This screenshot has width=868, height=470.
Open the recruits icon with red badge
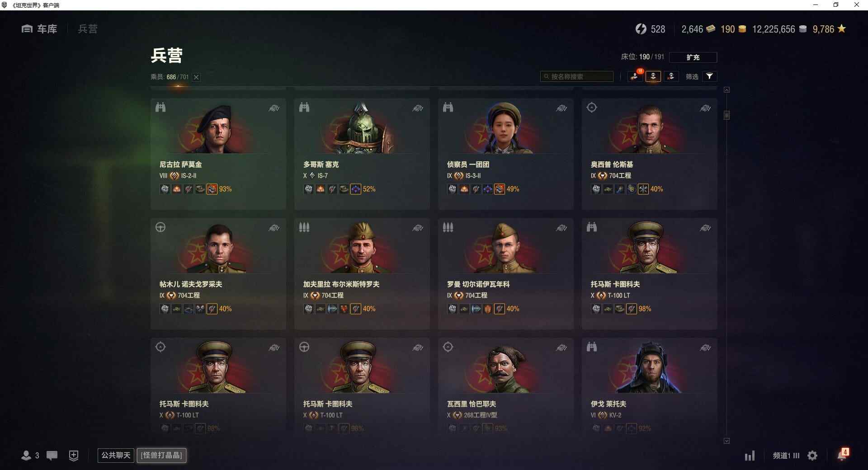pos(635,76)
